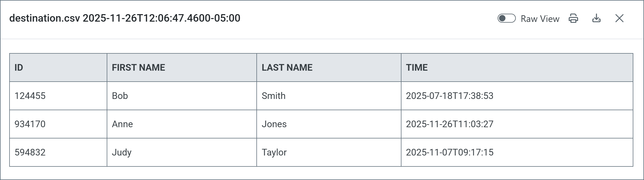644x180 pixels.
Task: Close the file preview dialog
Action: [x=619, y=18]
